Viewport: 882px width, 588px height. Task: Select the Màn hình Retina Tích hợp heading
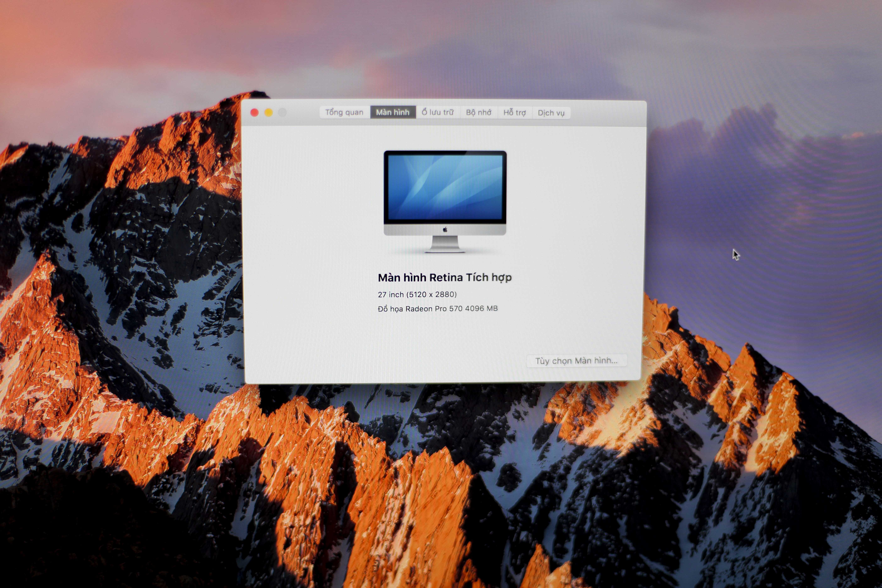pos(445,278)
